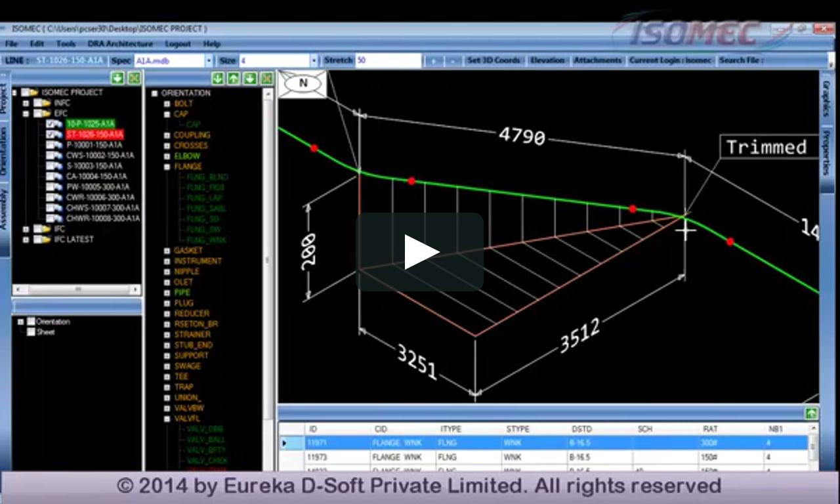This screenshot has width=840, height=504.
Task: Click leftmost down-arrow icon above Orientation tree
Action: tap(217, 78)
